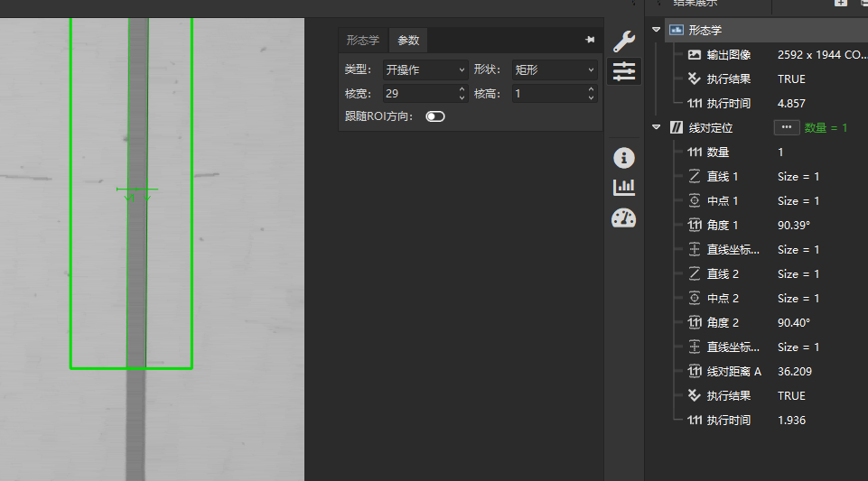Open the 类型 dropdown showing 开操作
Viewport: 868px width, 481px height.
click(x=425, y=69)
